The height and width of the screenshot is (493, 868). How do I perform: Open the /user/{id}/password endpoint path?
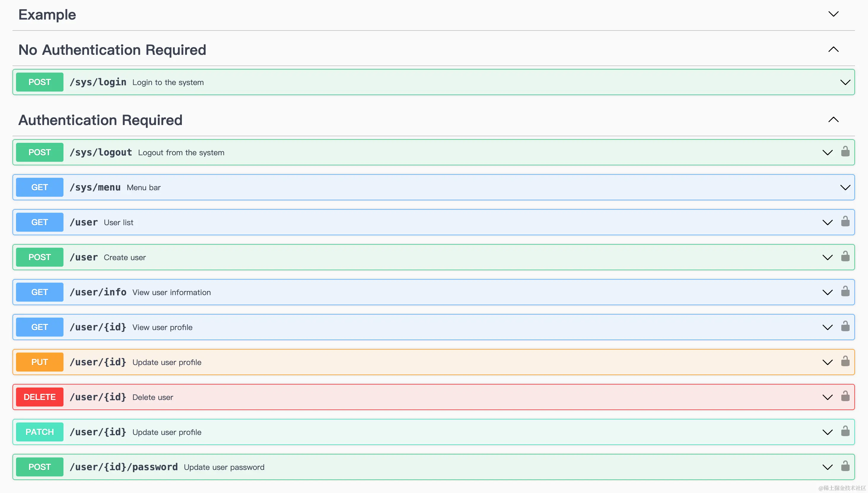point(124,467)
